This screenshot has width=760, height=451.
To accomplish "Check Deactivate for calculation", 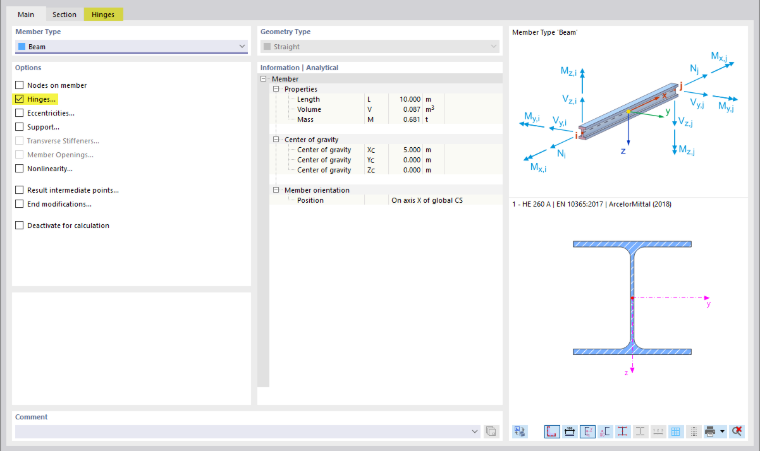I will [x=19, y=225].
